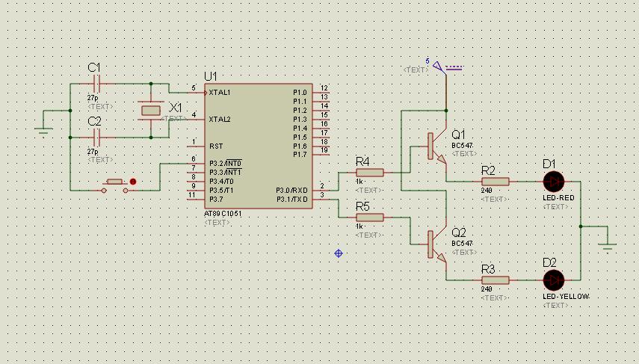This screenshot has width=639, height=364.
Task: Select the D2 yellow LED symbol
Action: (x=554, y=280)
